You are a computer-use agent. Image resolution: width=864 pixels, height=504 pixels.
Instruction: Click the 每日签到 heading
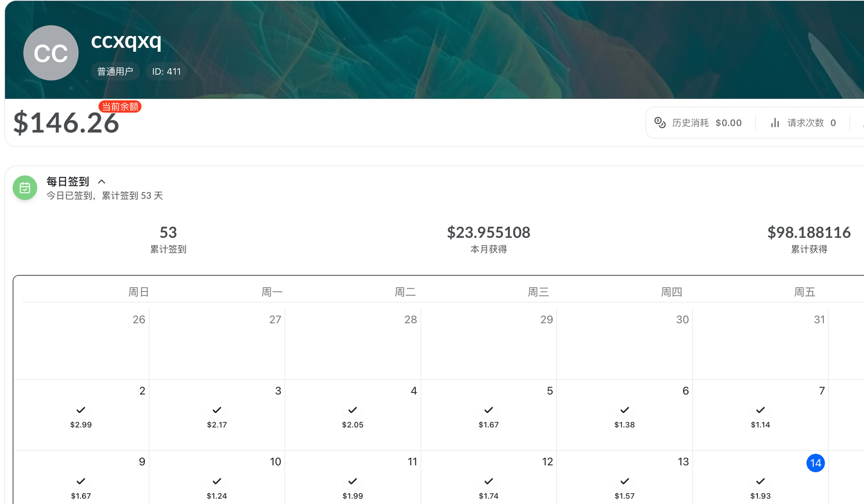[x=68, y=182]
